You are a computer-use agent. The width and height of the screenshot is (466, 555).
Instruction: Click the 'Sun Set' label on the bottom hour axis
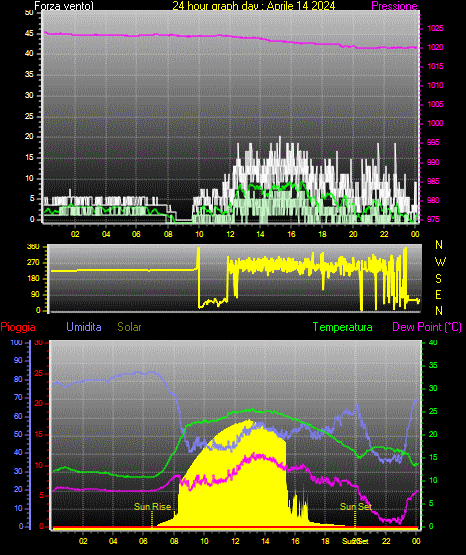(355, 542)
